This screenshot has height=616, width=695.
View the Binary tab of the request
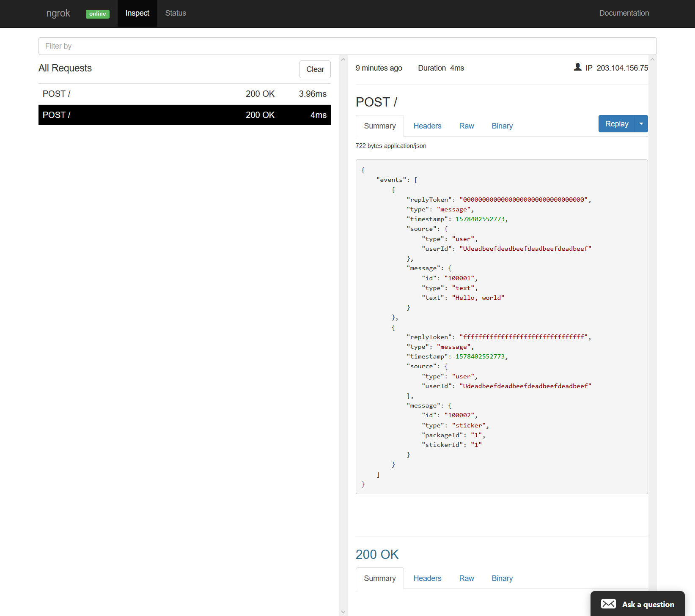click(x=502, y=126)
